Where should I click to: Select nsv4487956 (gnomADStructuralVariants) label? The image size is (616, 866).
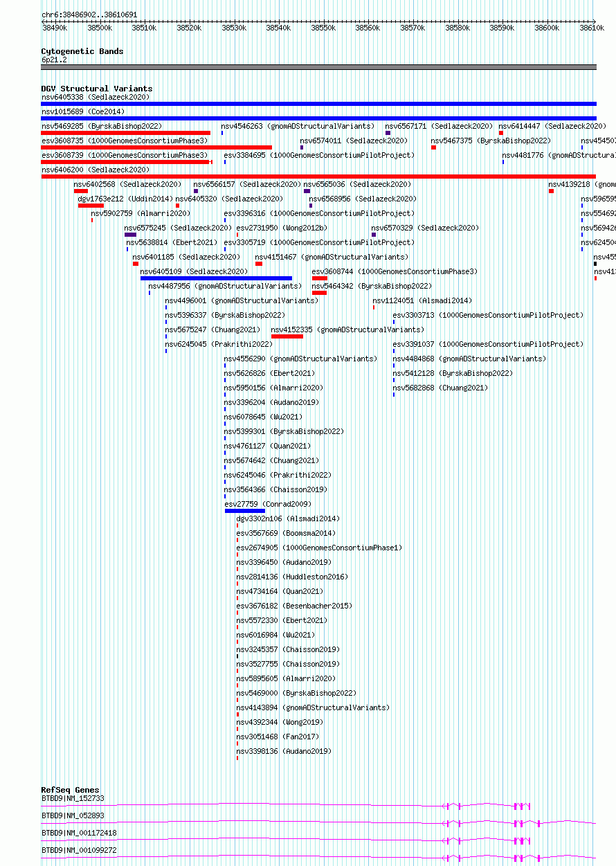(x=225, y=287)
